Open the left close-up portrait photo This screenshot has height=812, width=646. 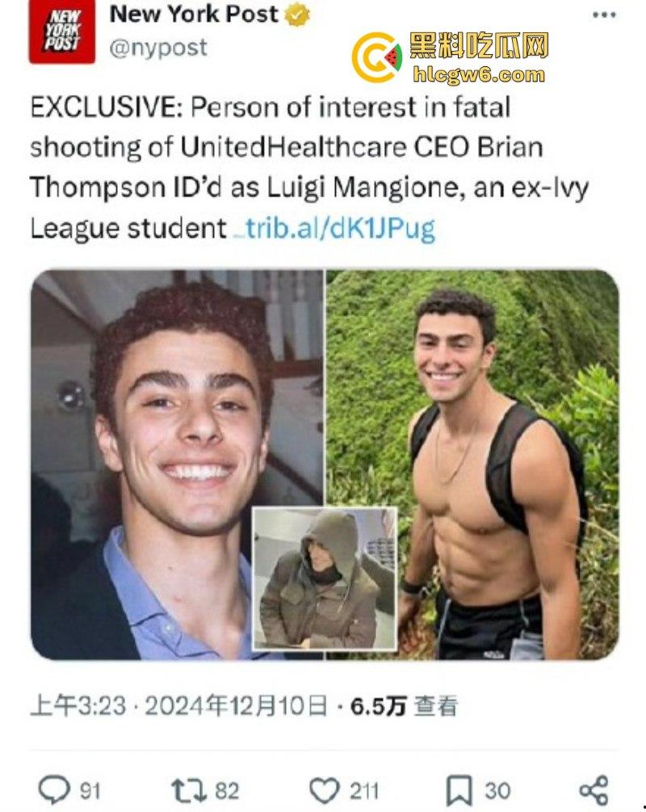click(x=177, y=465)
